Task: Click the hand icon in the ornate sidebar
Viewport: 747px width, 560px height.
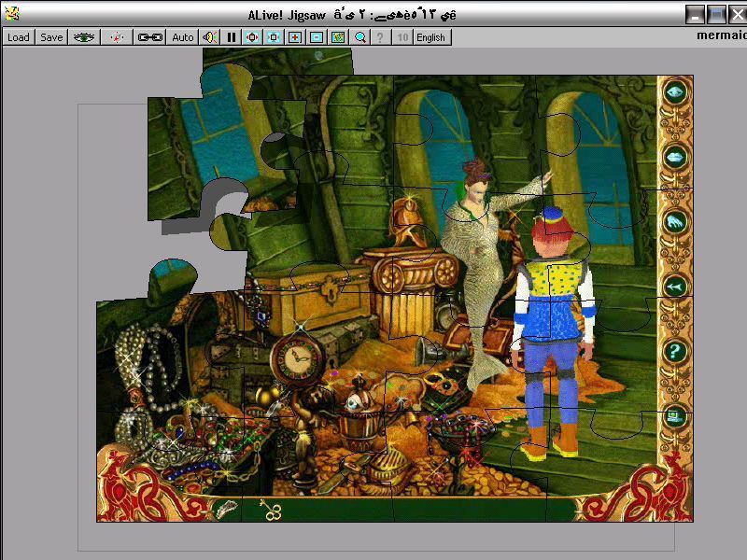Action: pyautogui.click(x=675, y=222)
